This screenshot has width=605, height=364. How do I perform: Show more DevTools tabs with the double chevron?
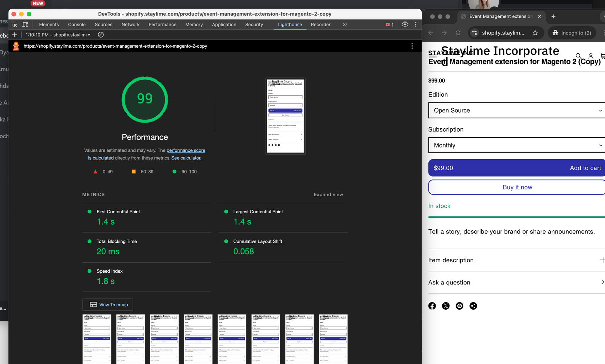click(x=345, y=25)
